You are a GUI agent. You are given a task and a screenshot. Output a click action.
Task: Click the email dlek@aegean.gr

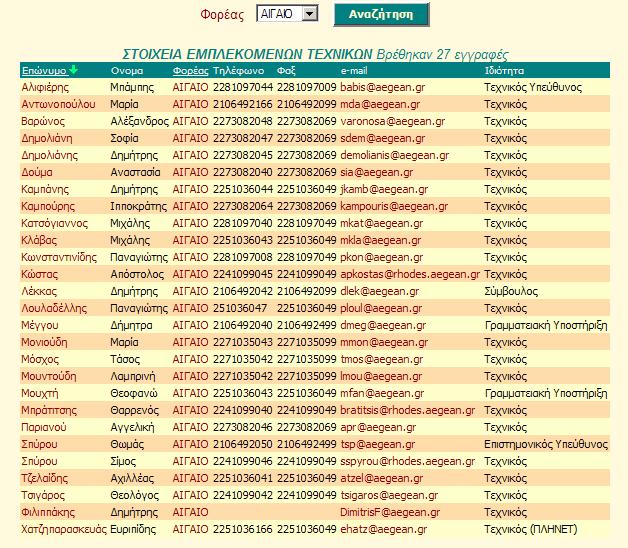click(x=380, y=291)
